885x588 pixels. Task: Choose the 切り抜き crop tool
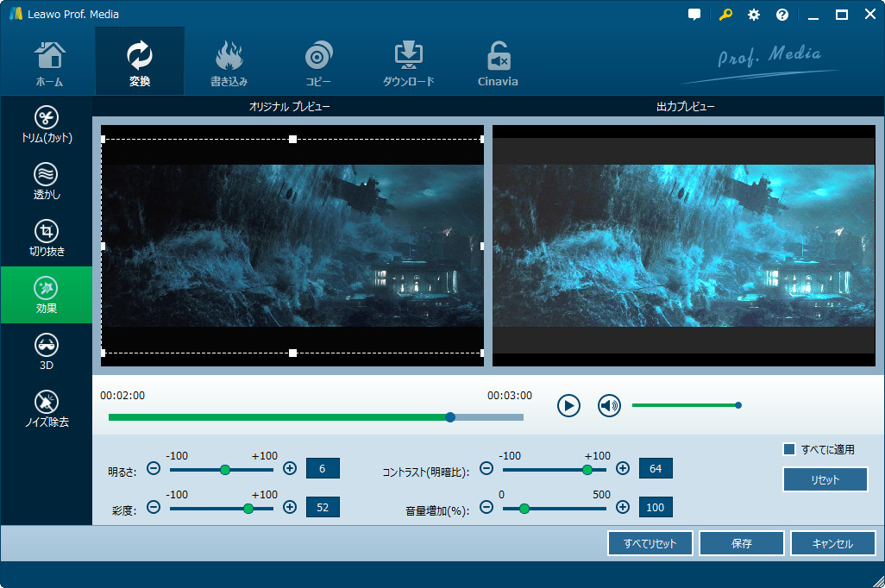[47, 238]
